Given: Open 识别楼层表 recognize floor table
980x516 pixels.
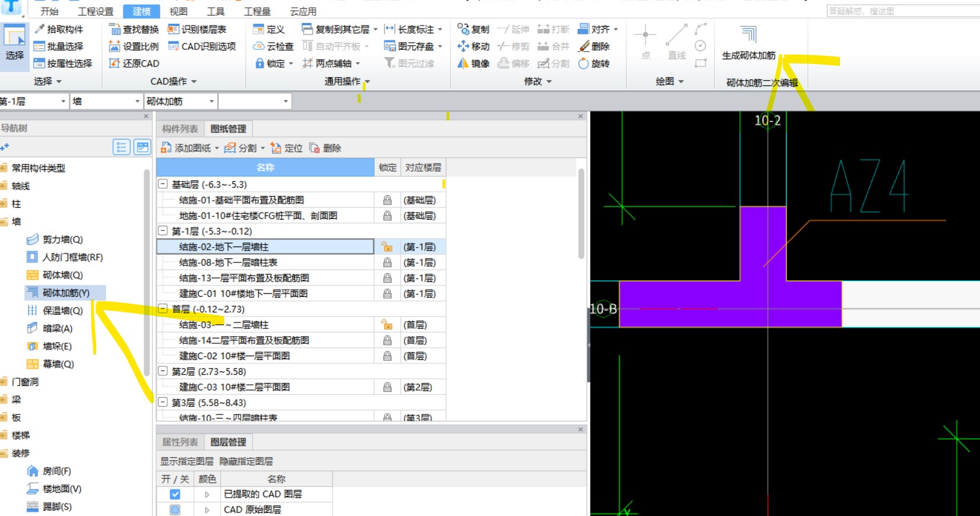Looking at the screenshot, I should pos(197,29).
